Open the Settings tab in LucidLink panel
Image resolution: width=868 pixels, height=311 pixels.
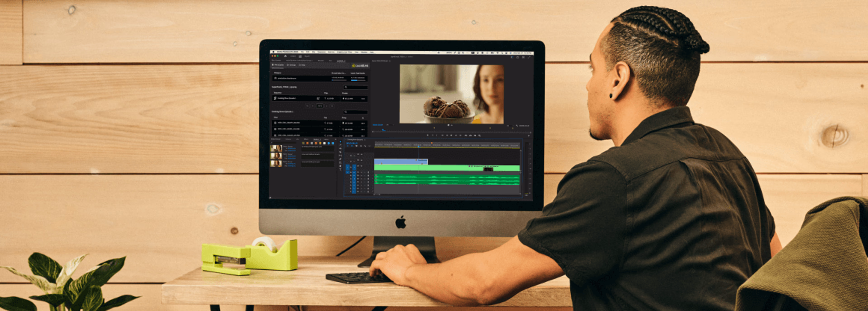click(291, 65)
